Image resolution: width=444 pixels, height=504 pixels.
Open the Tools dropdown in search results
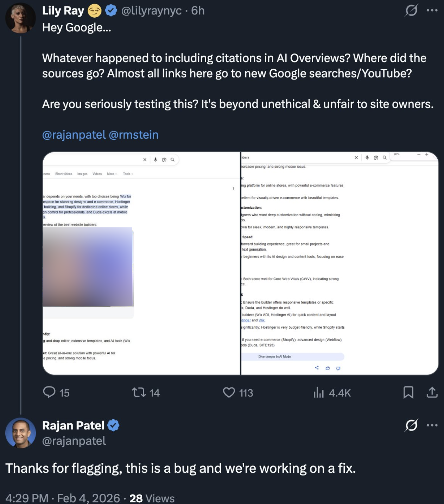[x=128, y=174]
